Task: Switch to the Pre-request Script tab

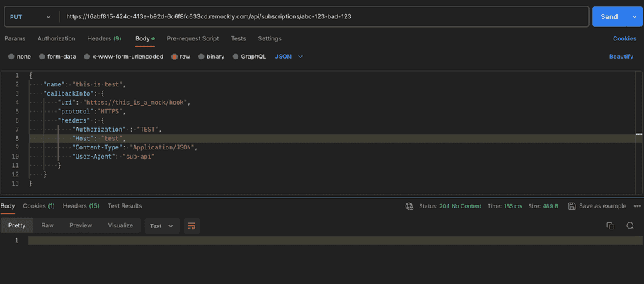Action: pyautogui.click(x=192, y=38)
